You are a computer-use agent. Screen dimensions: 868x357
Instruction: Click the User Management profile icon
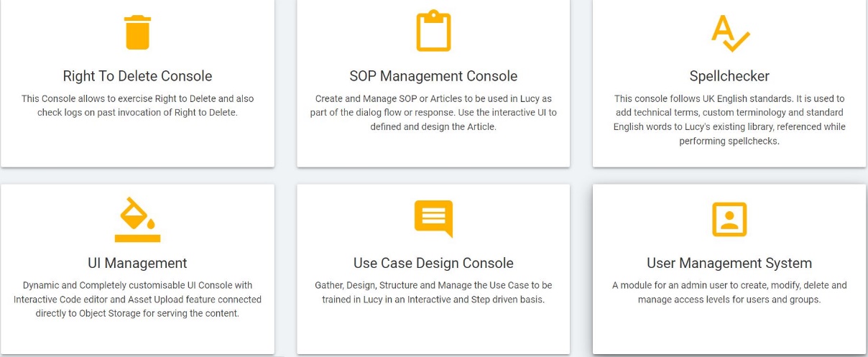click(x=729, y=219)
